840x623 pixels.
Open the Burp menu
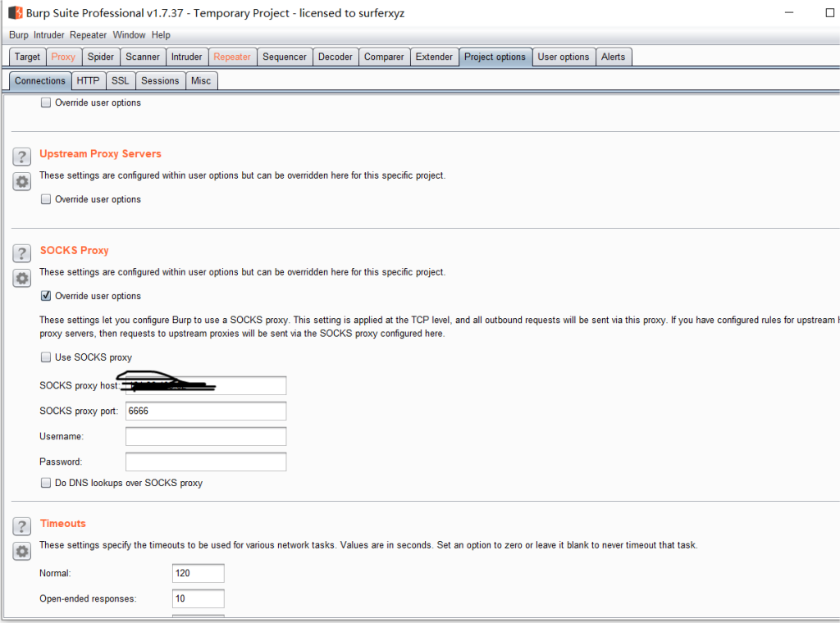click(x=18, y=35)
